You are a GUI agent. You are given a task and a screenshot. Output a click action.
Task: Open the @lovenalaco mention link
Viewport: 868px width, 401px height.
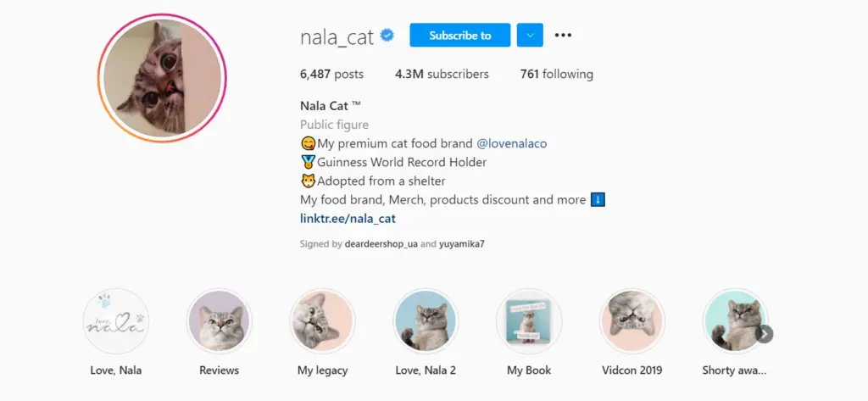pyautogui.click(x=511, y=143)
